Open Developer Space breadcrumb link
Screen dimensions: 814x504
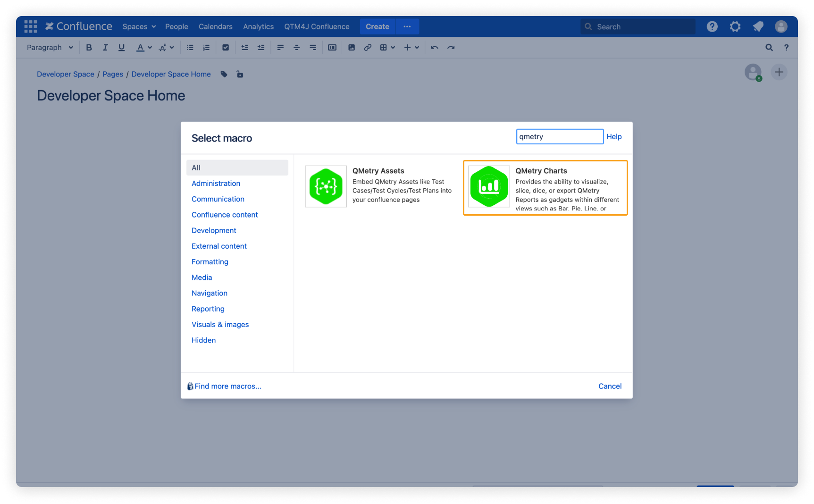[x=66, y=74]
